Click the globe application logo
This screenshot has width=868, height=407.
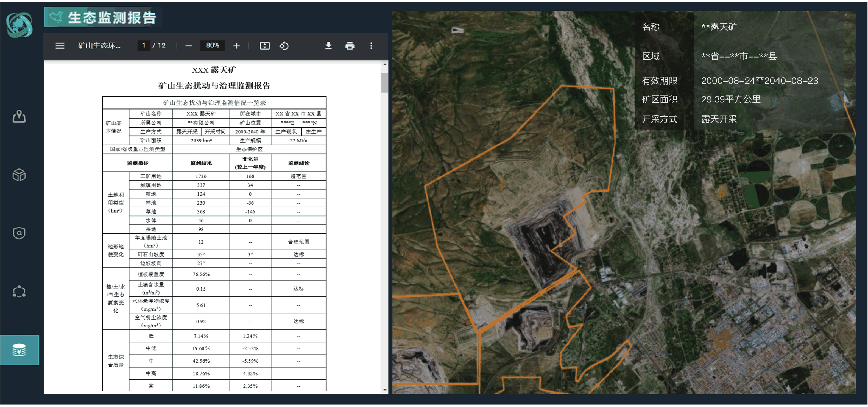tap(20, 25)
